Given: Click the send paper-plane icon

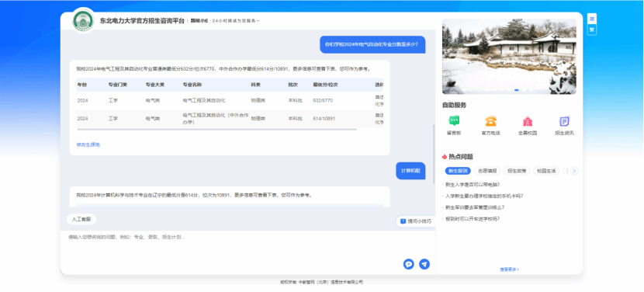Looking at the screenshot, I should [x=424, y=264].
